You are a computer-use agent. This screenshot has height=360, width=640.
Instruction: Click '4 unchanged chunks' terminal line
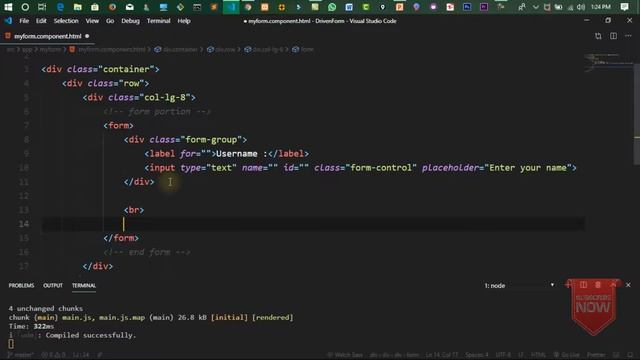point(46,309)
